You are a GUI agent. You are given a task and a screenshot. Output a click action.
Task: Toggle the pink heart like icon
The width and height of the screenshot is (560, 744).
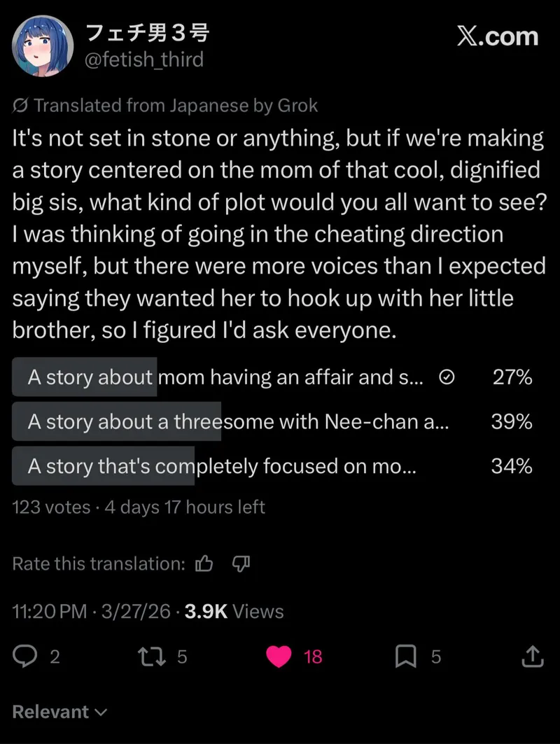point(279,656)
